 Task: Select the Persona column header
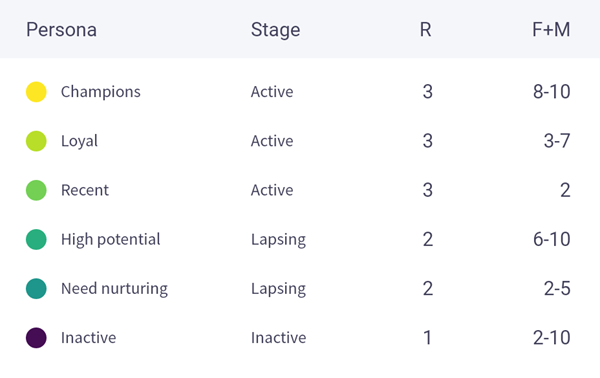point(61,29)
